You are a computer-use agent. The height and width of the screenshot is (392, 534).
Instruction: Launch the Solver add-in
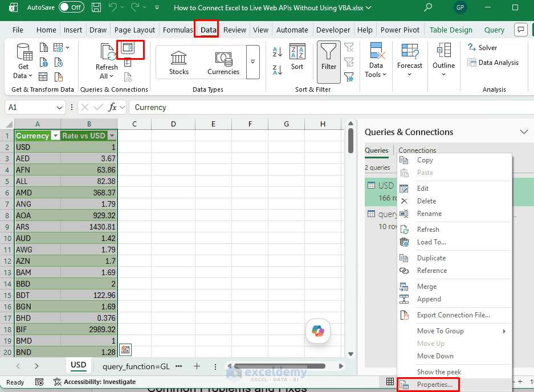click(x=482, y=48)
